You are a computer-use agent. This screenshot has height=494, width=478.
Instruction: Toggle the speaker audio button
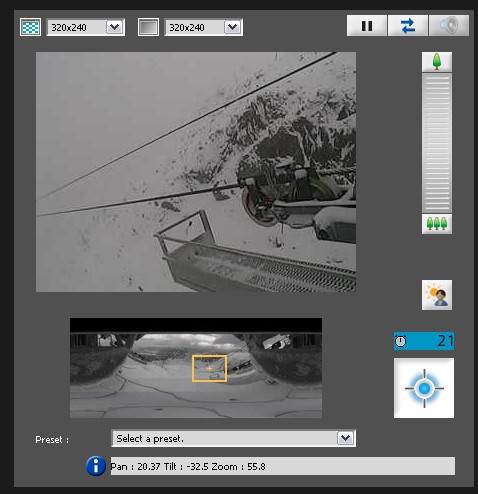tap(449, 26)
